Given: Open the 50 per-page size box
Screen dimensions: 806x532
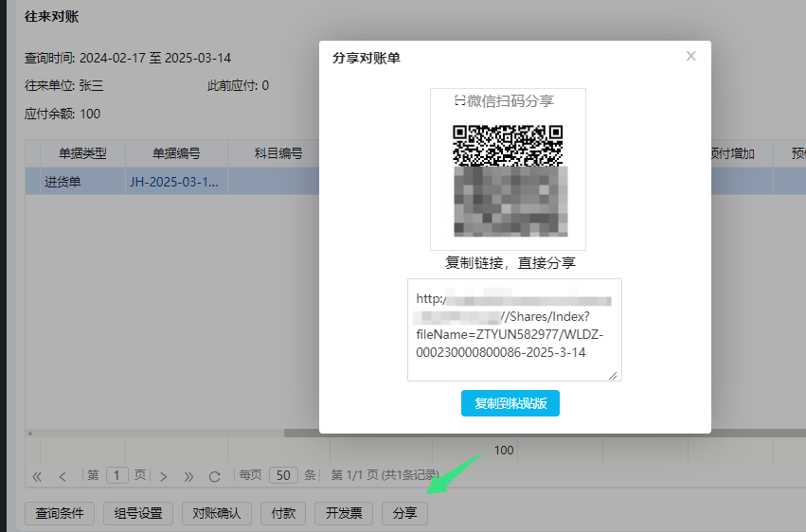Looking at the screenshot, I should pyautogui.click(x=283, y=475).
